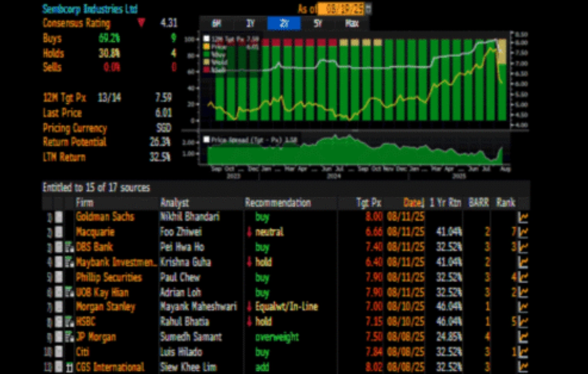This screenshot has width=588, height=374.
Task: Switch chart range to 1Y
Action: click(250, 24)
